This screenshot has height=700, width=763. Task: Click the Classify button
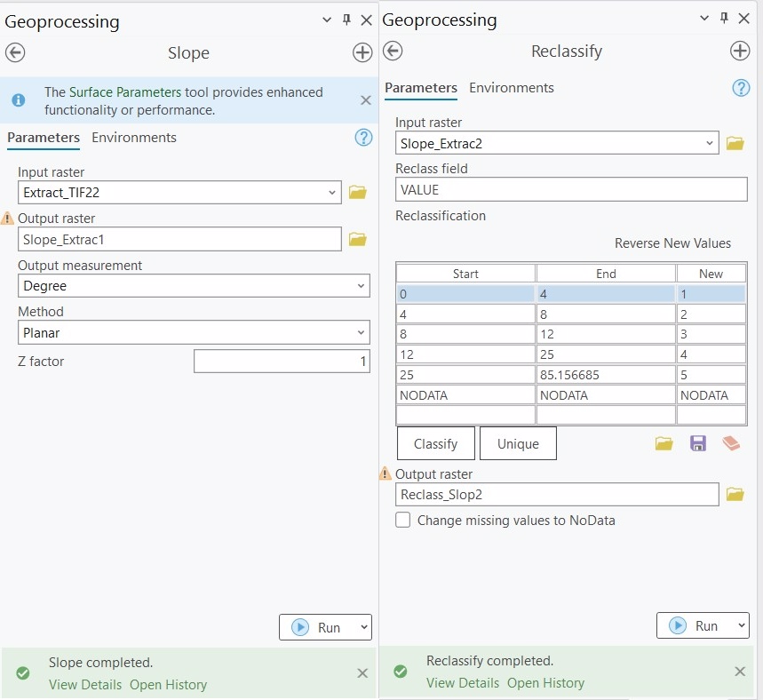435,443
